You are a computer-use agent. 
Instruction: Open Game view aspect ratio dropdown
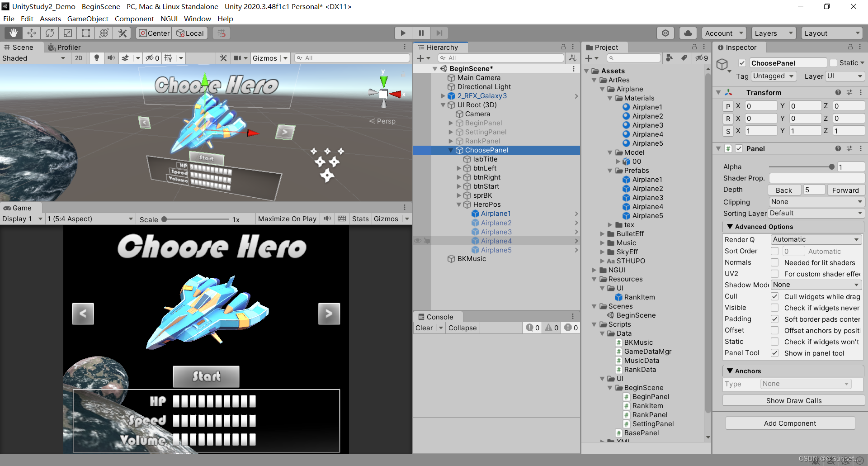[90, 219]
